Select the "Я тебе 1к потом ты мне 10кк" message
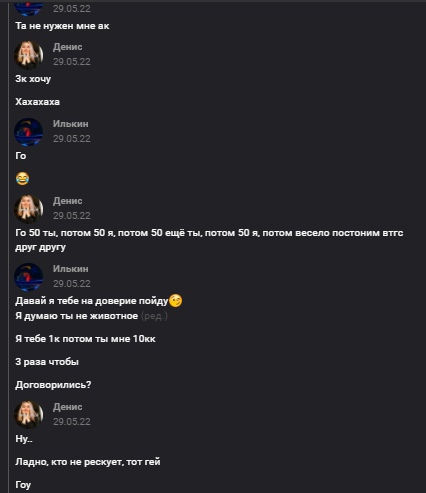Image resolution: width=426 pixels, height=493 pixels. point(85,339)
